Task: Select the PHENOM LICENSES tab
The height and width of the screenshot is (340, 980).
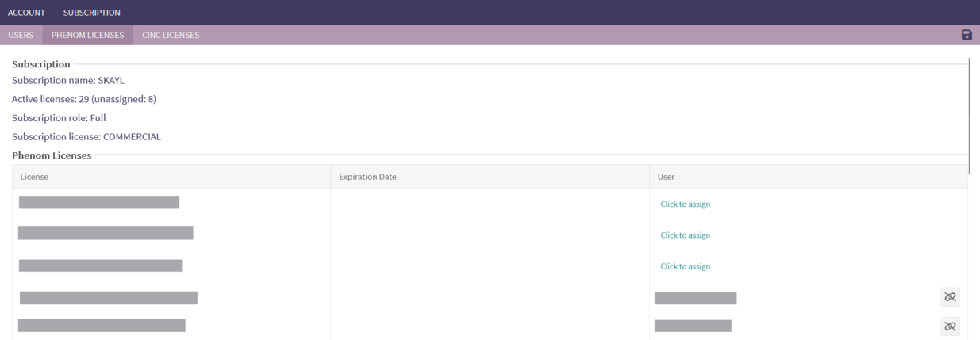Action: pyautogui.click(x=87, y=35)
